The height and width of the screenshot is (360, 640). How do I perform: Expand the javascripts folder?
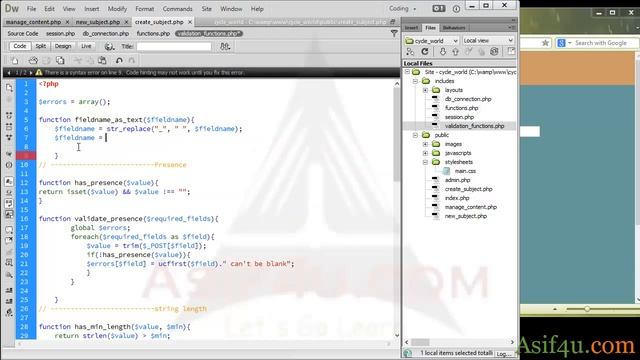coord(425,153)
